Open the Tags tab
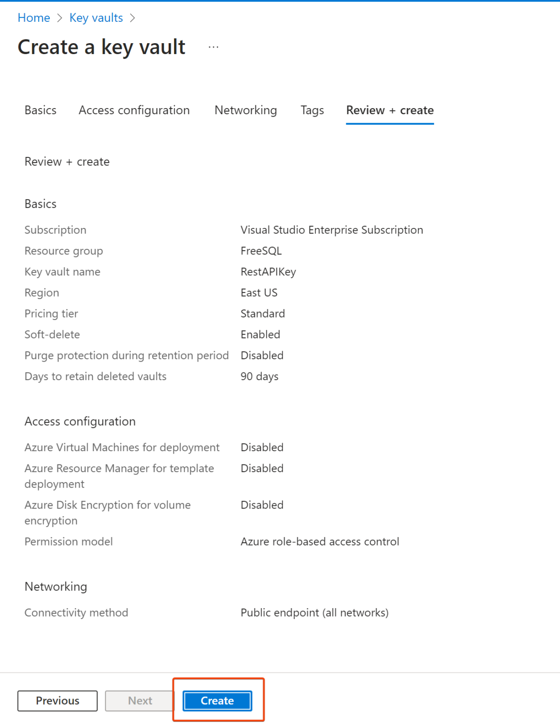Viewport: 560px width, 728px height. (x=312, y=110)
